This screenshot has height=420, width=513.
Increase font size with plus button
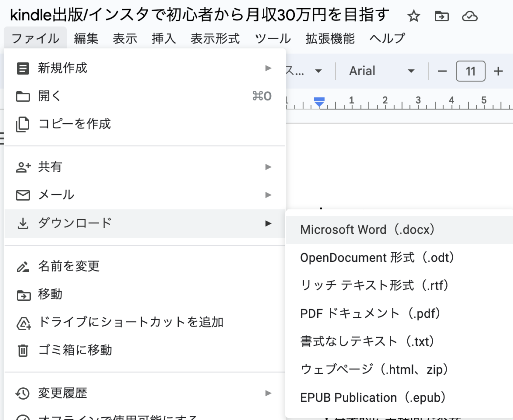tap(498, 71)
